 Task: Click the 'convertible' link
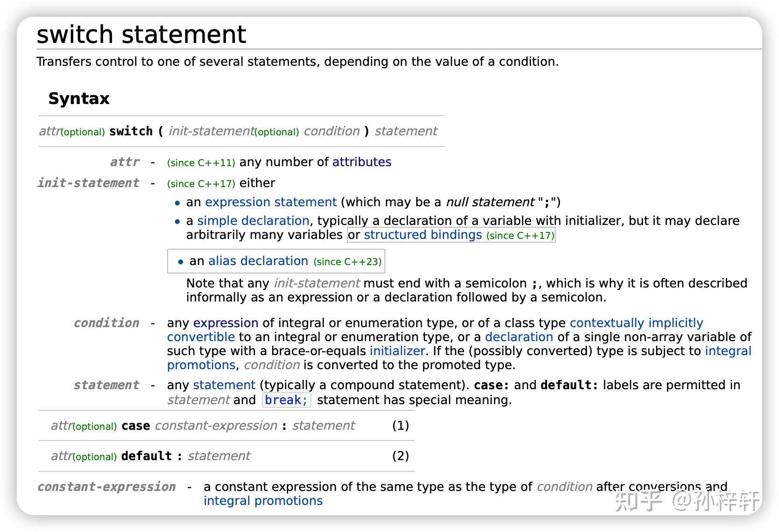pos(201,337)
